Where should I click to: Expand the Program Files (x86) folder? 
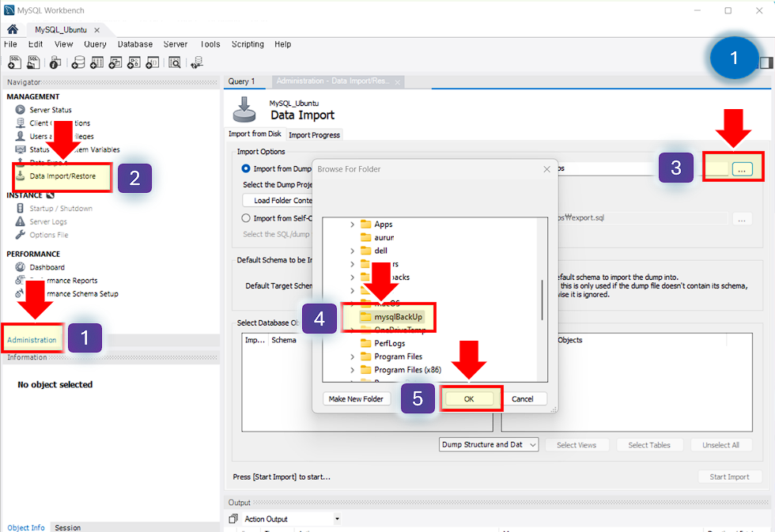(352, 369)
